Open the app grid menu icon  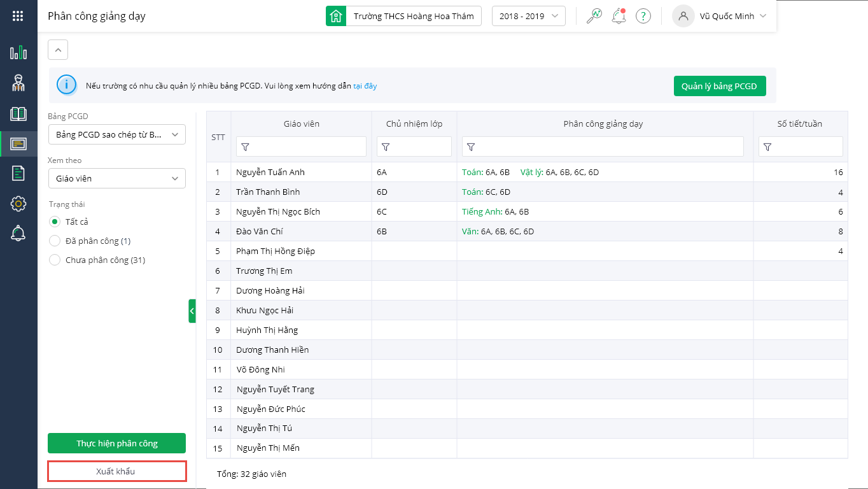[x=18, y=16]
